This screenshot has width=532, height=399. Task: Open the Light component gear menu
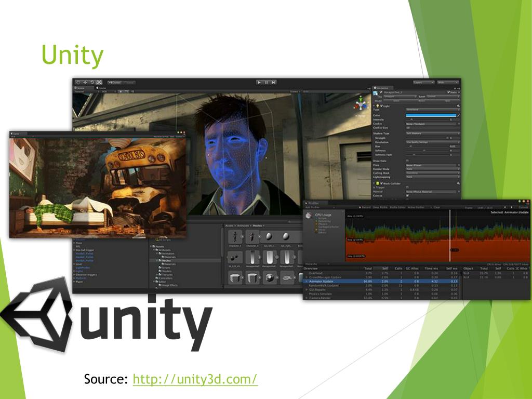coord(458,106)
